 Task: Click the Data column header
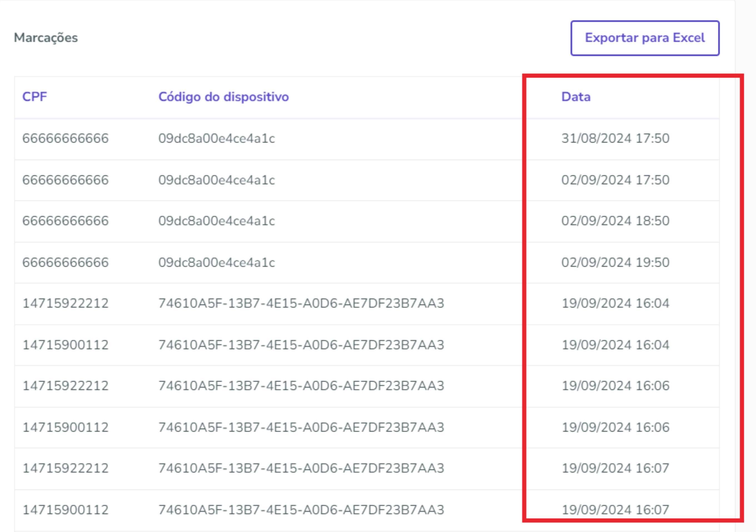click(x=576, y=97)
